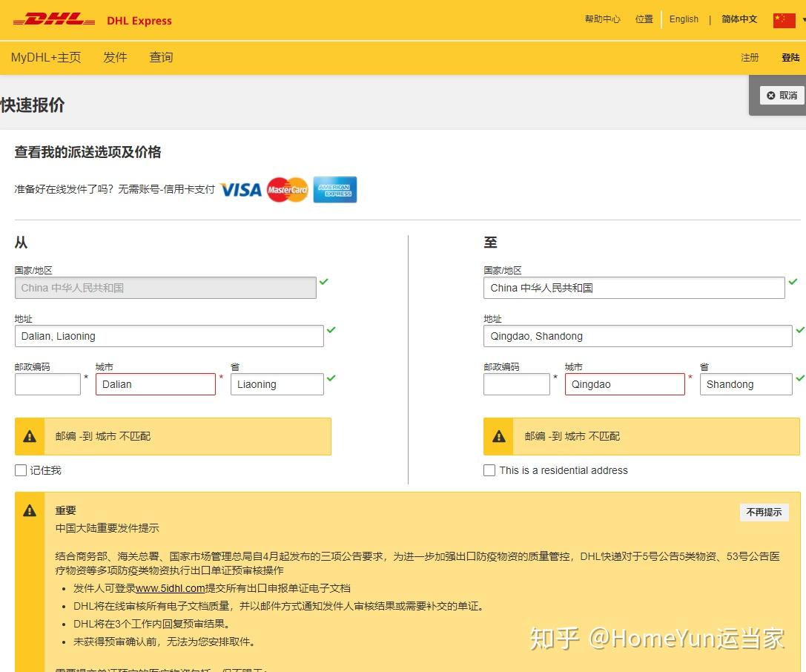Focus the origin city field Dalian
Viewport: 806px width, 672px height.
(155, 384)
